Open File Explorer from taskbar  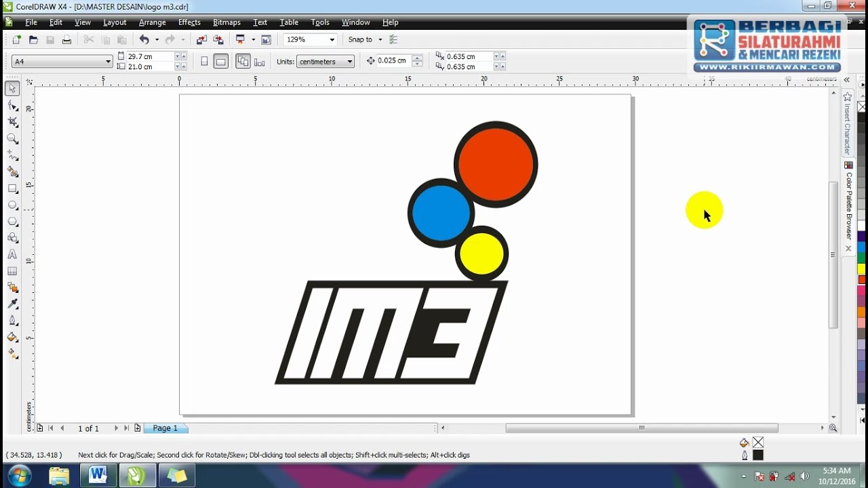tap(59, 475)
